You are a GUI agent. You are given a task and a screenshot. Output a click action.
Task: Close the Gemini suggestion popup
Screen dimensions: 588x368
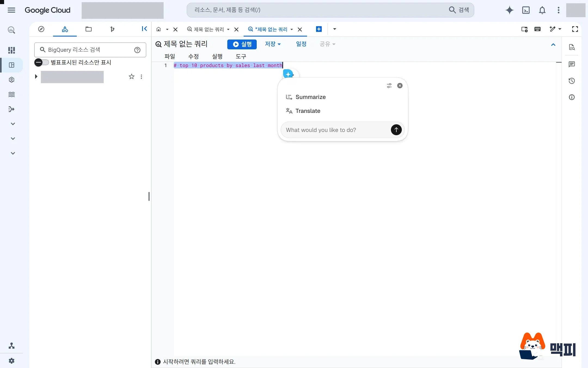point(400,86)
